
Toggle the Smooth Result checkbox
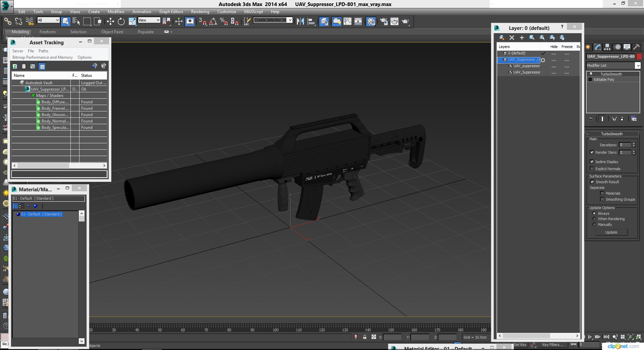592,182
